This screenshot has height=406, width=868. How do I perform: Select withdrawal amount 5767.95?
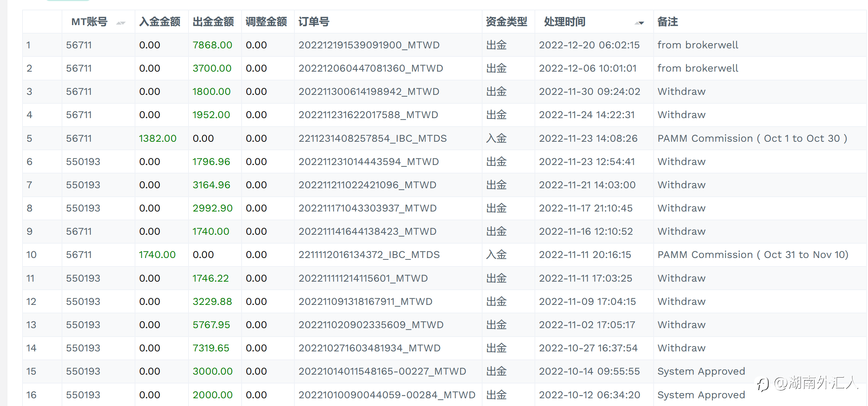click(211, 325)
